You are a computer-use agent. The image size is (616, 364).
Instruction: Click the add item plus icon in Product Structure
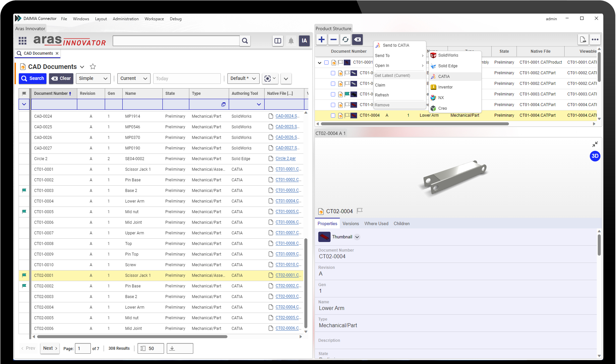(x=321, y=39)
